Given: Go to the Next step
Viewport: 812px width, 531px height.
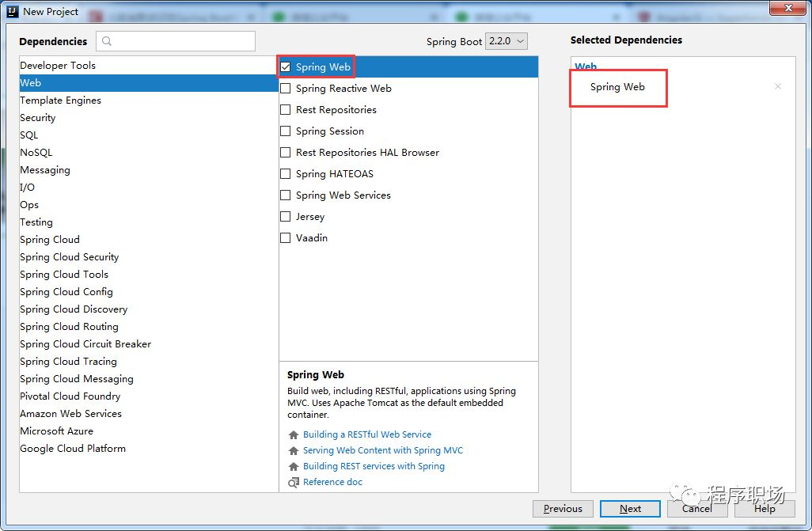Looking at the screenshot, I should (630, 509).
